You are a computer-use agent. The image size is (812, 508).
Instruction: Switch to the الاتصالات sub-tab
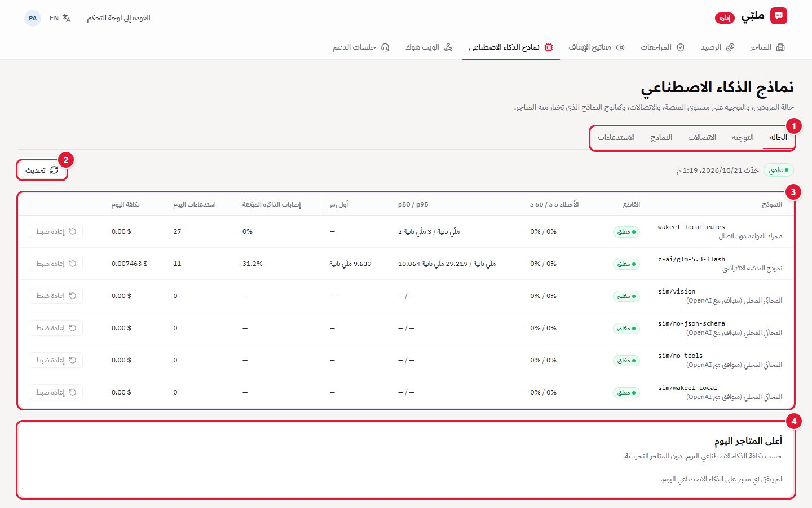pyautogui.click(x=702, y=138)
